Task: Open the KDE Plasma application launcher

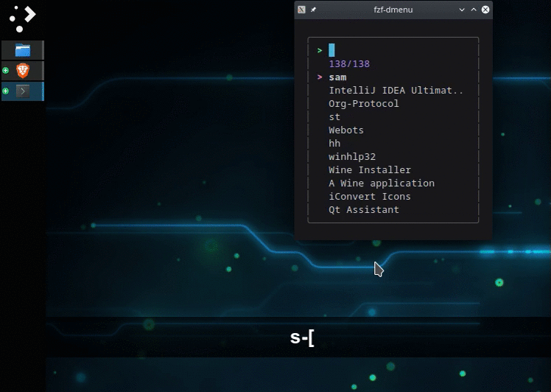Action: tap(22, 18)
